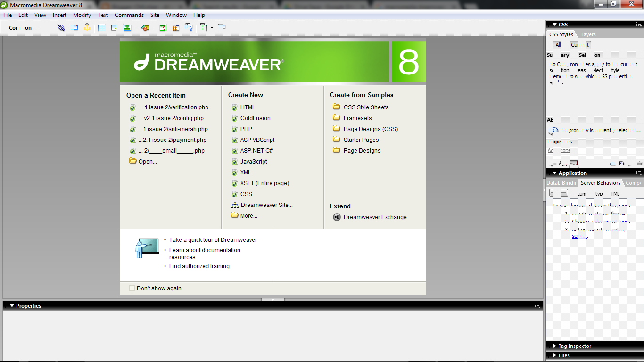
Task: Open the Templates dropdown arrow in Insert bar
Action: (212, 28)
